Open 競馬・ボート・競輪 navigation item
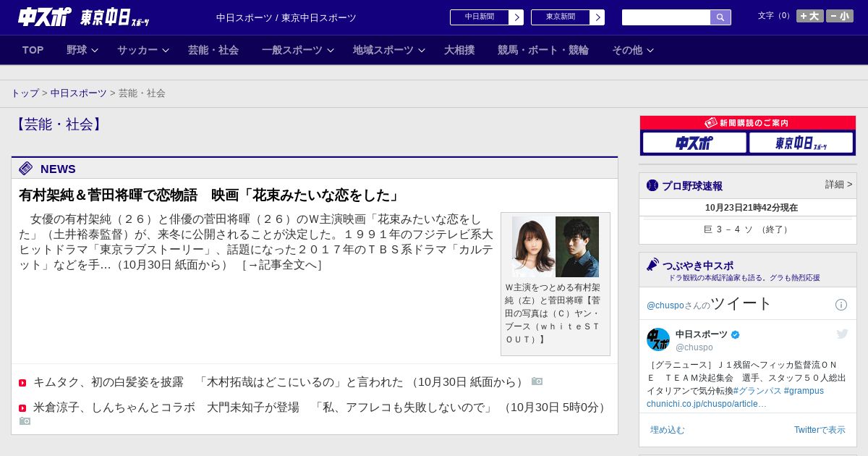Screen dimensions: 868x456 543,50
